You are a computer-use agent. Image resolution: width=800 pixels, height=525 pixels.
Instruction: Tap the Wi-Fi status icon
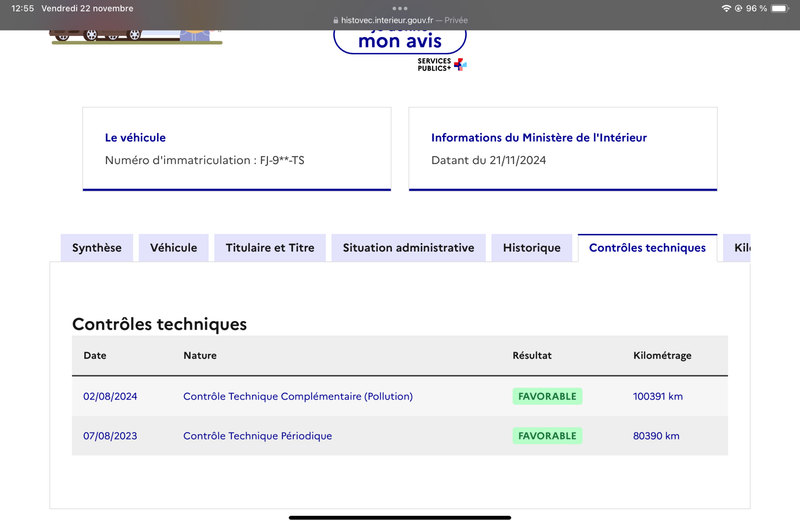point(726,8)
